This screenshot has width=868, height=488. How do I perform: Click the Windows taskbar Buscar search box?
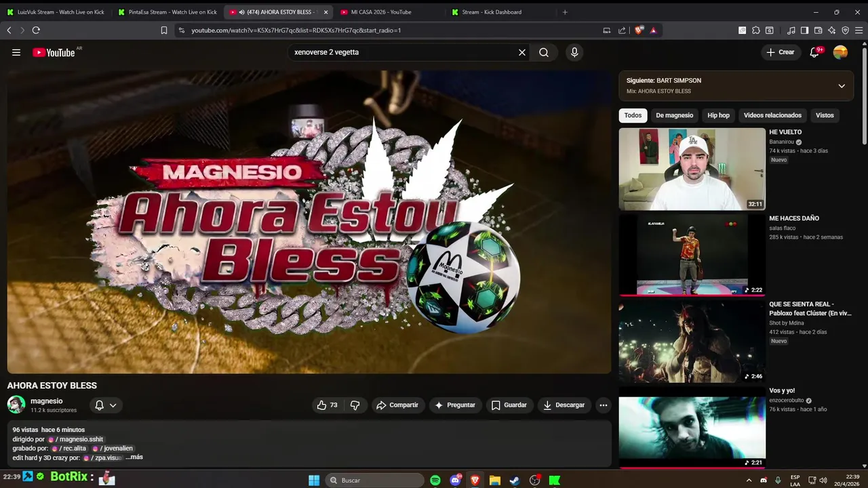(x=373, y=480)
